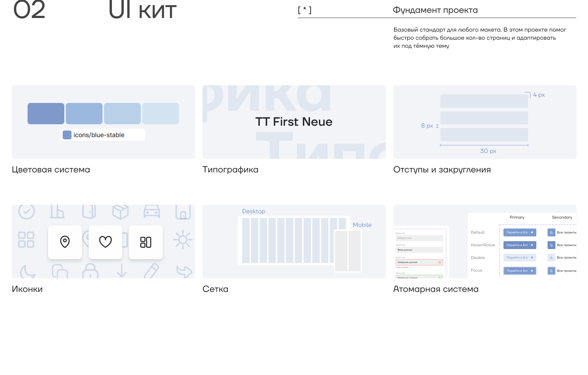Click the heart icon card
Screen dimensions: 588x375
click(105, 242)
